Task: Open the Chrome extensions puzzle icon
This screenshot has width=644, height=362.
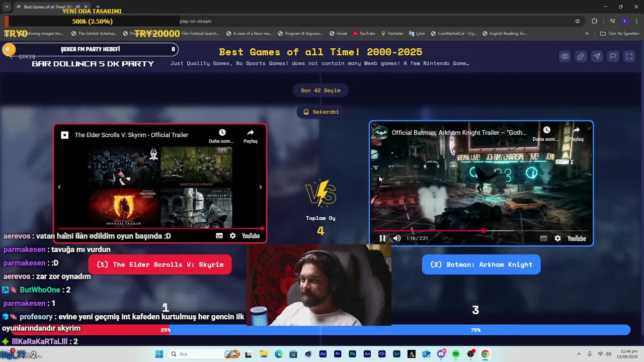Action: [x=595, y=21]
